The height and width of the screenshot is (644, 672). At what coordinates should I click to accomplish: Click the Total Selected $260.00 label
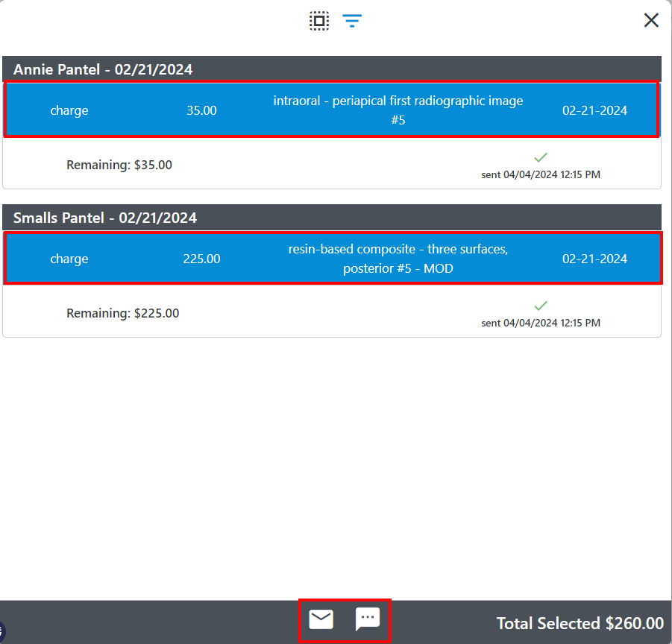coord(580,623)
